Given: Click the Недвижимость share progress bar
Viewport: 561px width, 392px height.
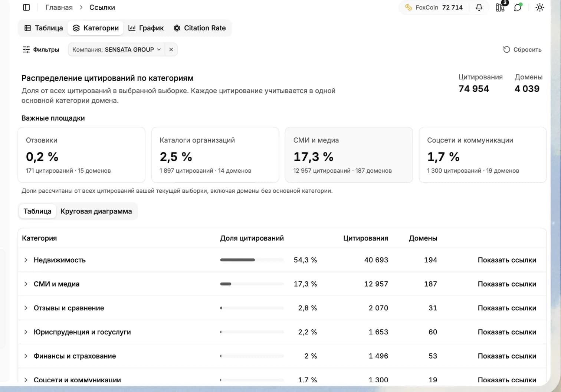Looking at the screenshot, I should 252,260.
